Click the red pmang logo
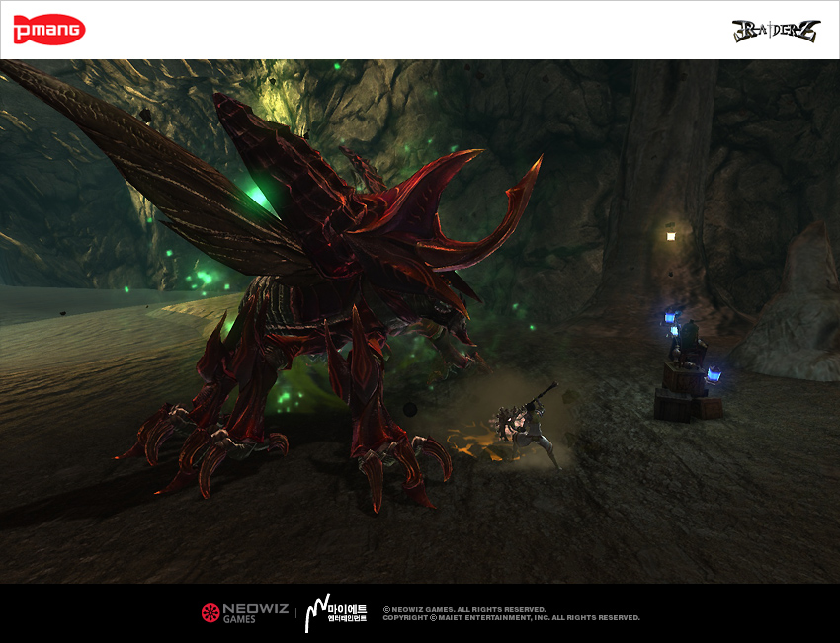Screen dimensions: 840x643 pyautogui.click(x=49, y=30)
